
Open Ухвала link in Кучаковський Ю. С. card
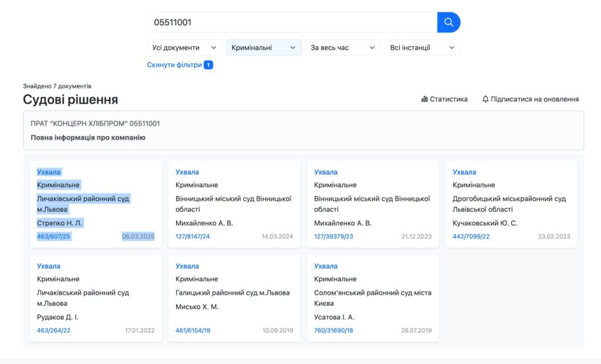[x=464, y=172]
